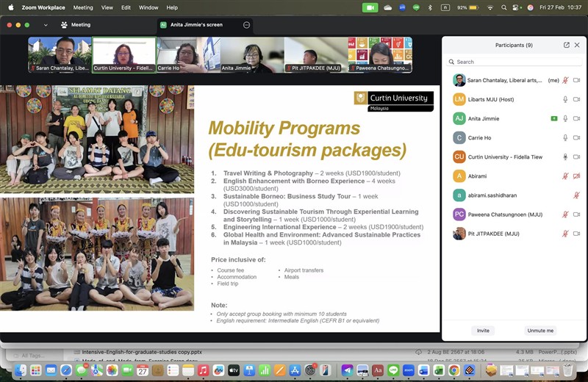Click Abirami's disabled camera icon

coord(576,176)
